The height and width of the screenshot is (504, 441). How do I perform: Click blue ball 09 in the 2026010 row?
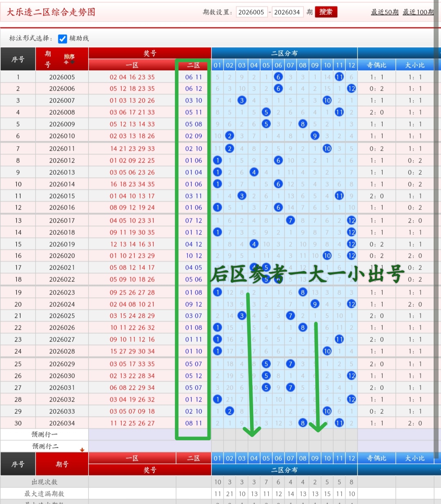[315, 136]
